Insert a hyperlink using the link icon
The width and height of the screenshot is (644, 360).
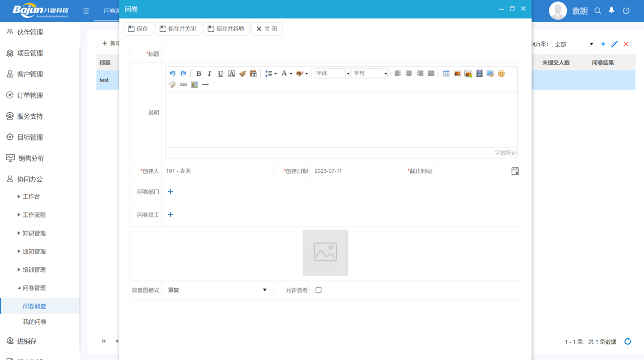[x=183, y=85]
